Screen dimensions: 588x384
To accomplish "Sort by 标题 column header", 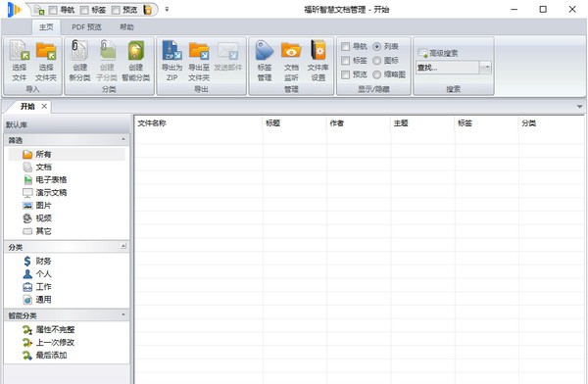I will pyautogui.click(x=295, y=123).
